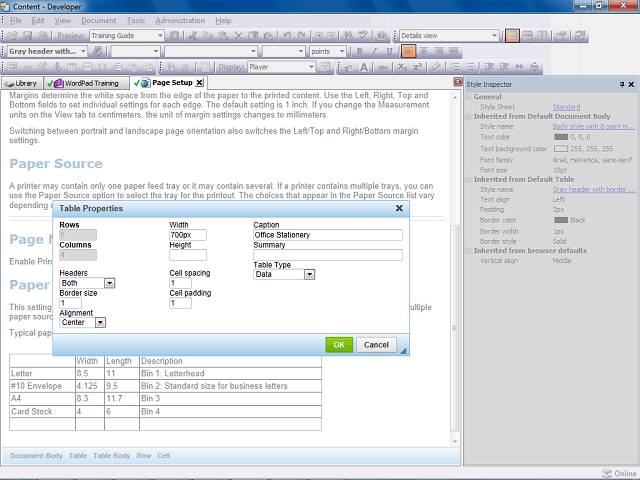Click the Text background color swatch
640x480 pixels.
coord(561,149)
